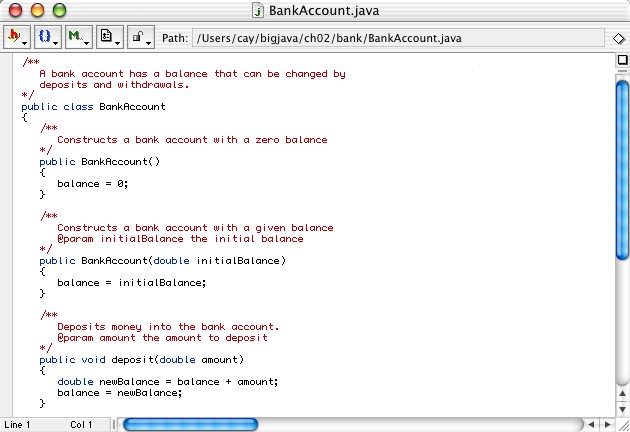Click the window split box above scrollbar
The image size is (630, 432).
coord(621,60)
